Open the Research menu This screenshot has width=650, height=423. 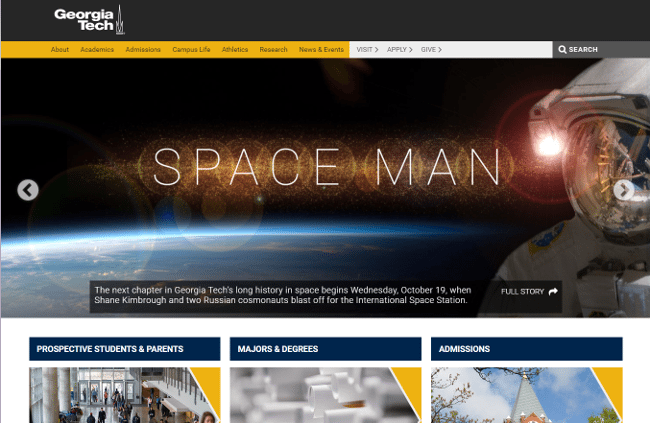tap(273, 49)
